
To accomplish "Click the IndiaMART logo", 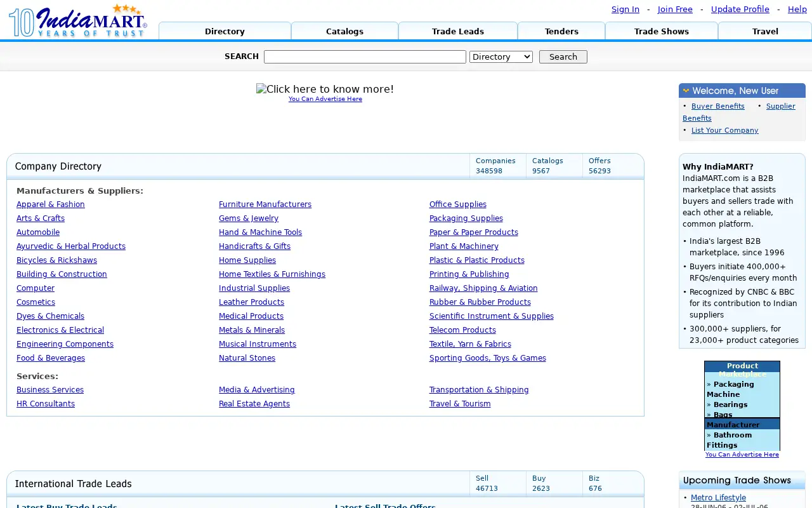I will pos(78,20).
